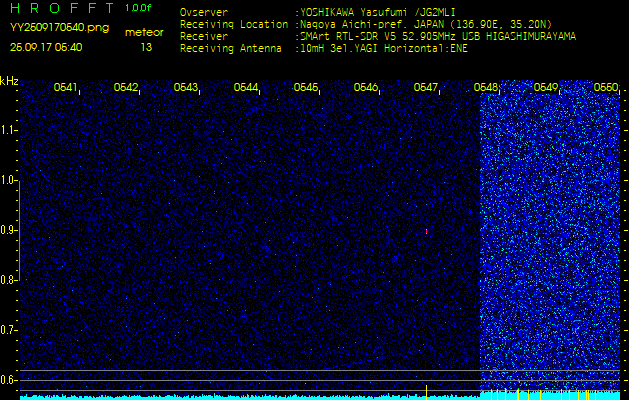The image size is (629, 400).
Task: Click the 0546 time marker
Action: point(365,87)
